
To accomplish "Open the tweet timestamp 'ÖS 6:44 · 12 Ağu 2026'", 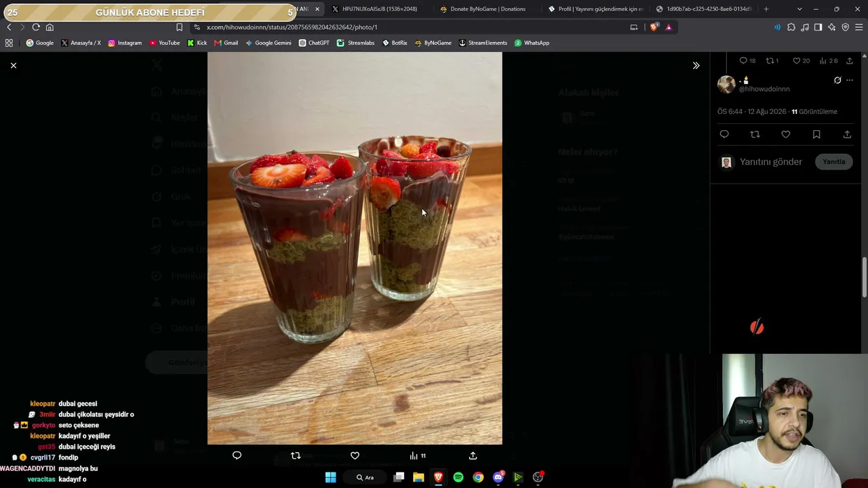I will [x=752, y=111].
